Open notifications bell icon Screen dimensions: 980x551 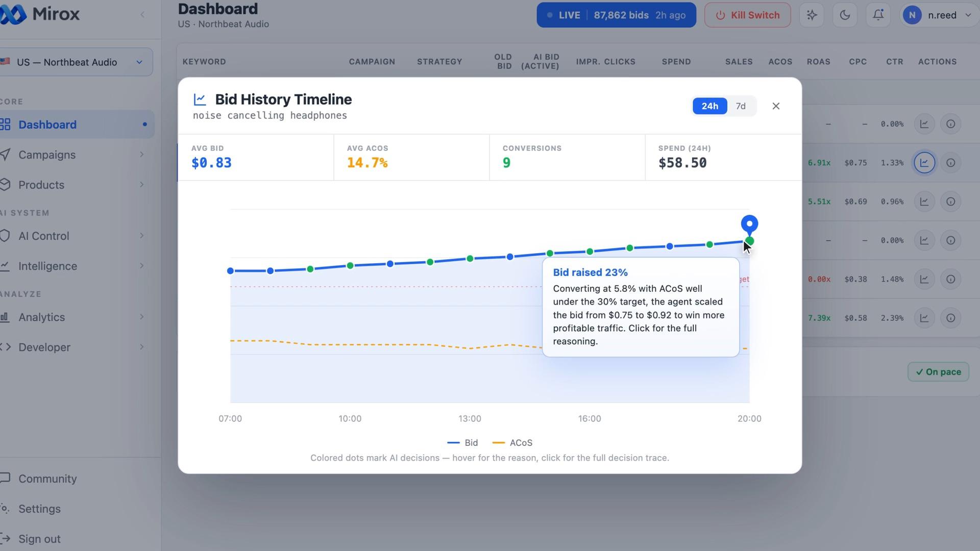(x=878, y=15)
